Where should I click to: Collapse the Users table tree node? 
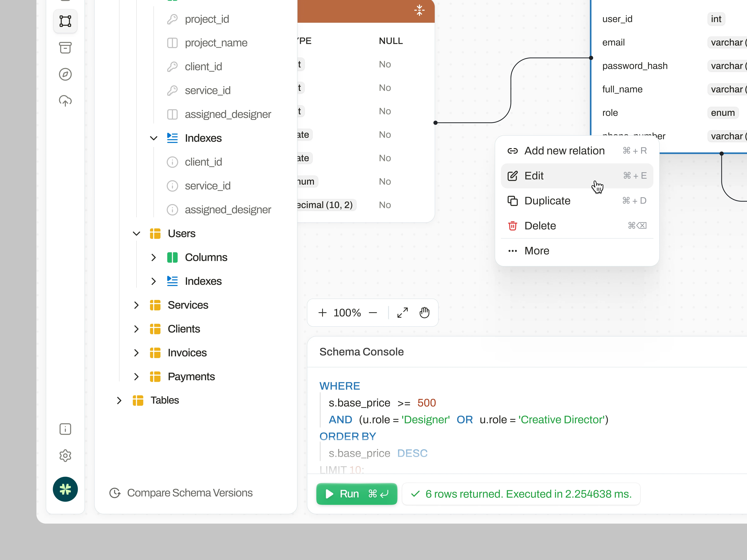point(136,234)
